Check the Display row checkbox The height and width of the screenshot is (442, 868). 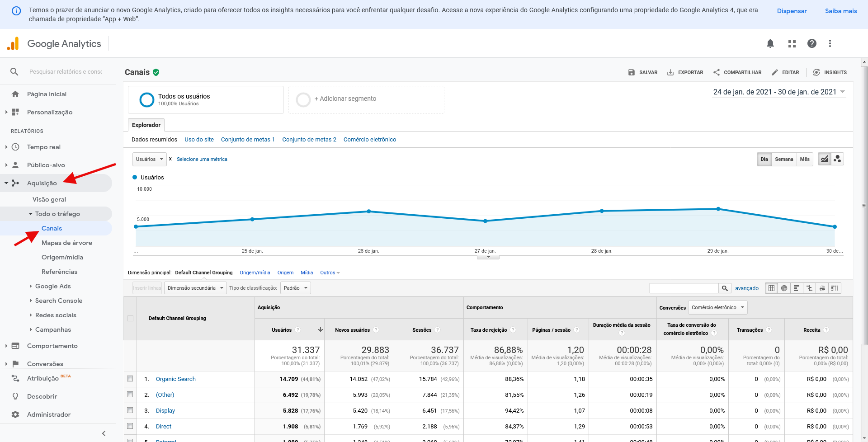130,410
